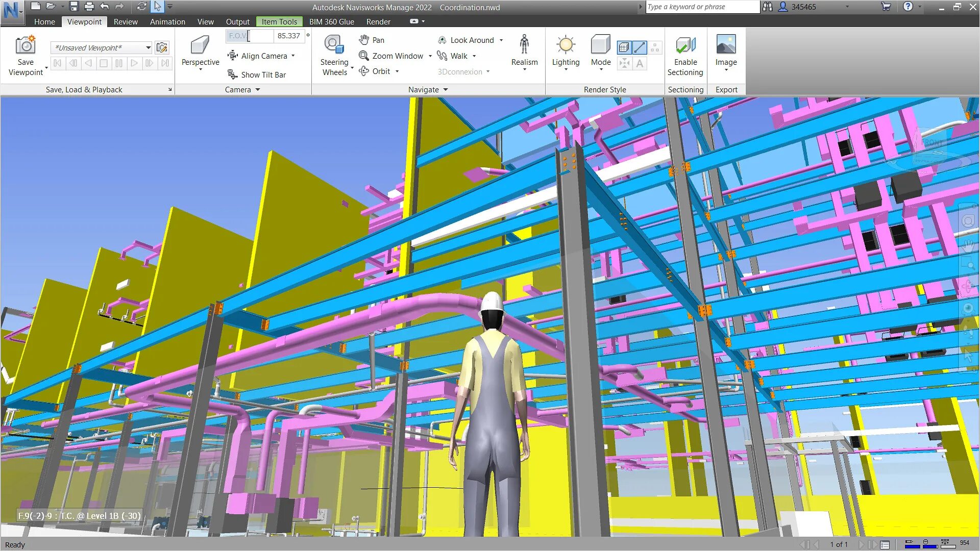This screenshot has width=980, height=551.
Task: Toggle Enable Sectioning tool
Action: 685,55
